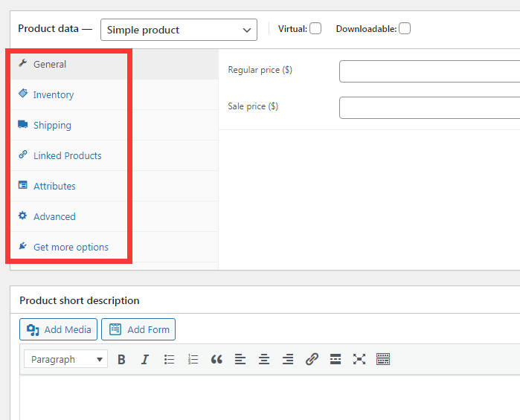Click the Toolbar Toggle keyboard icon
This screenshot has height=420, width=520.
coord(383,359)
